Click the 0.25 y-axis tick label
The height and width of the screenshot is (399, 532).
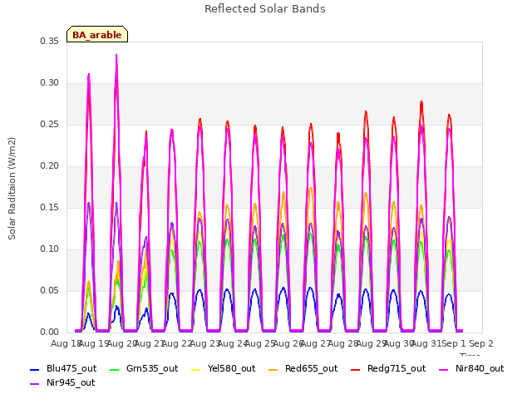(49, 124)
